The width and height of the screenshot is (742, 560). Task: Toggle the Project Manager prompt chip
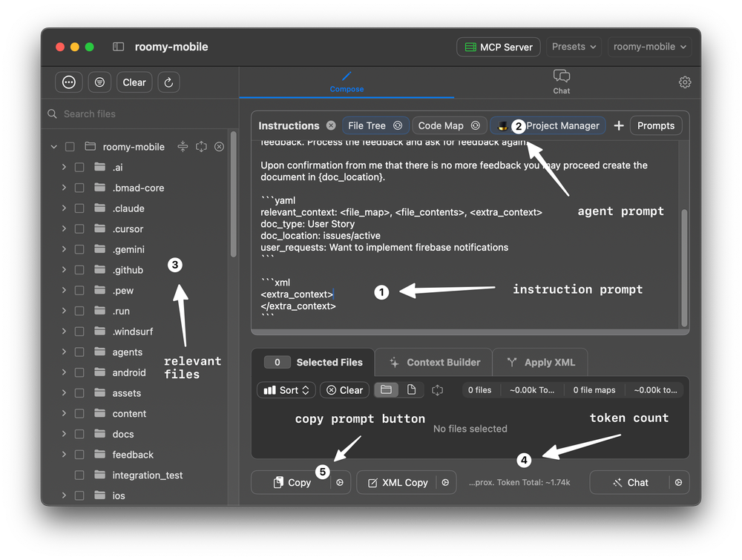[548, 125]
